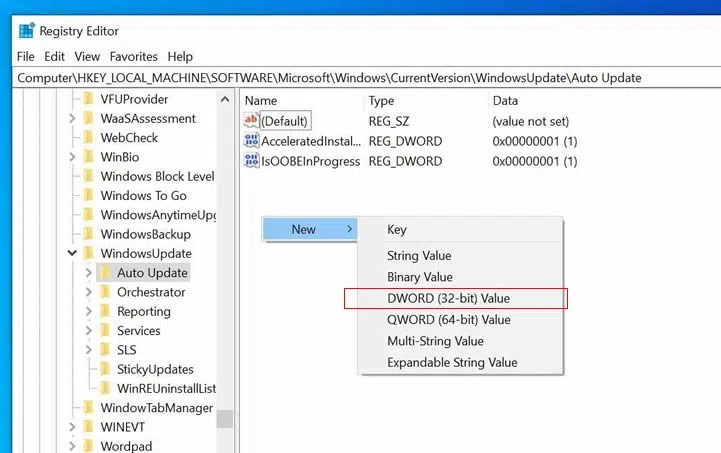Expand the Wordpad key
721x453 pixels.
pyautogui.click(x=72, y=447)
